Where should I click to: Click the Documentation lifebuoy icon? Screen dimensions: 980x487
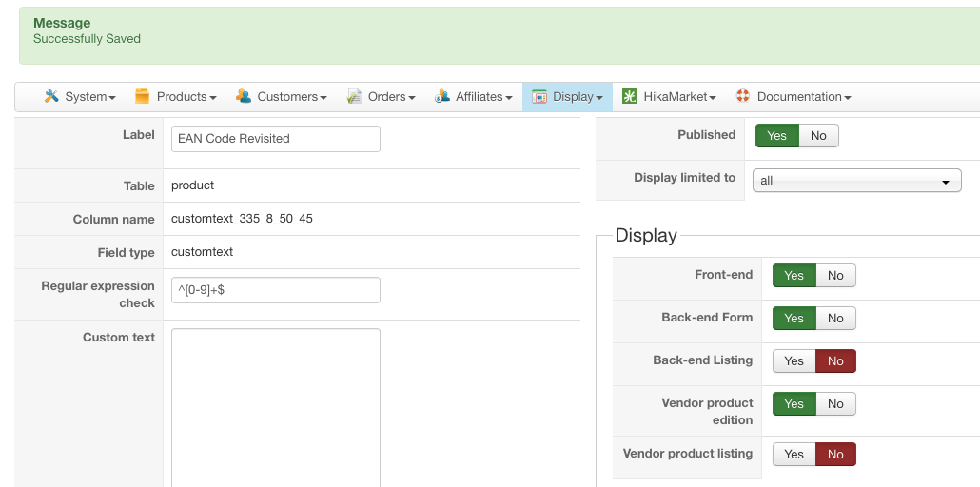tap(743, 96)
